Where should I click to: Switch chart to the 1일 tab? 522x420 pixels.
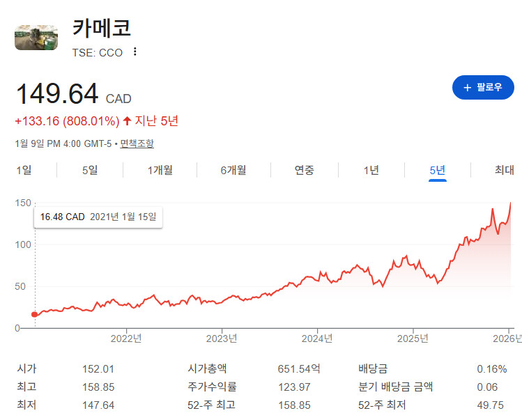tap(23, 170)
